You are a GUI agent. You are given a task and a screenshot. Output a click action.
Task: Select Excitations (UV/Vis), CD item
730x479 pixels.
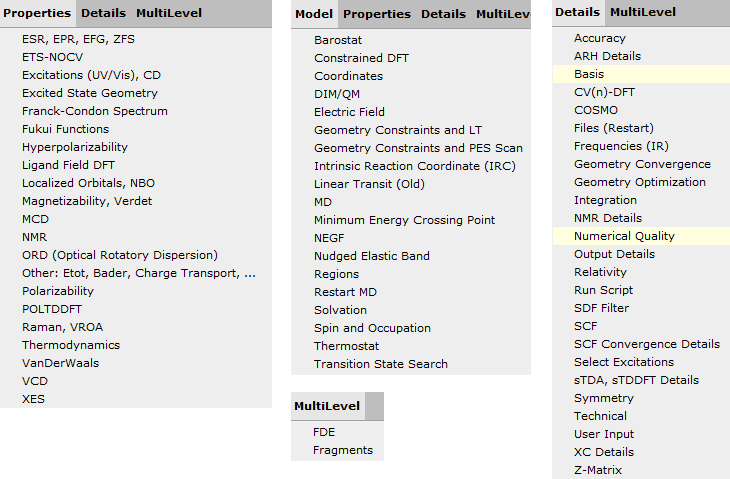click(x=90, y=75)
